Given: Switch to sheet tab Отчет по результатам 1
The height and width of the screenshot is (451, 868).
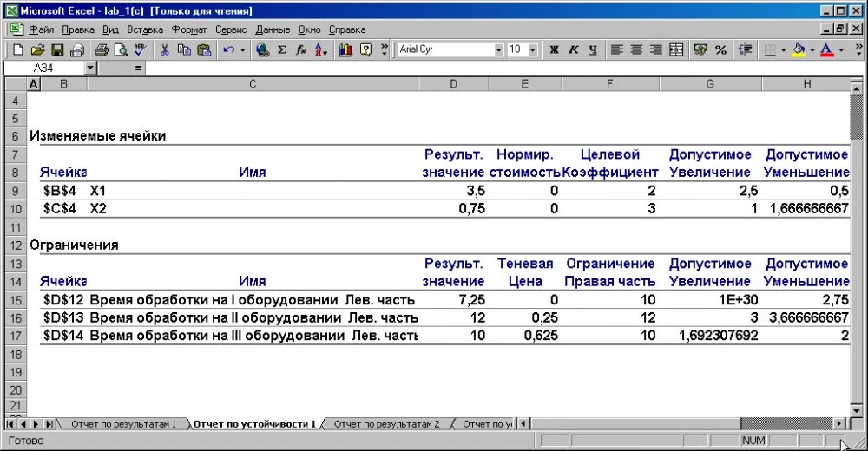Looking at the screenshot, I should coord(123,424).
